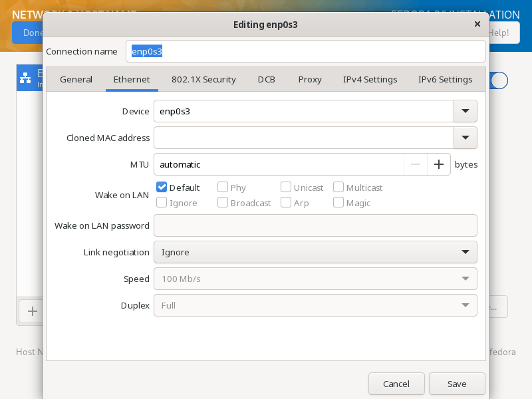Switch to the IPv4 Settings tab
This screenshot has height=399, width=532.
point(370,79)
